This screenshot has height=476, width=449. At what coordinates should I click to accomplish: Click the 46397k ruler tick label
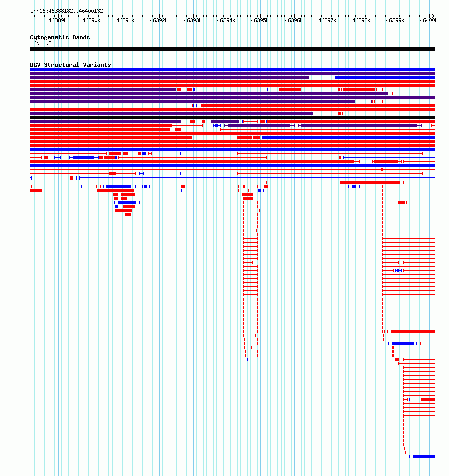pyautogui.click(x=327, y=20)
